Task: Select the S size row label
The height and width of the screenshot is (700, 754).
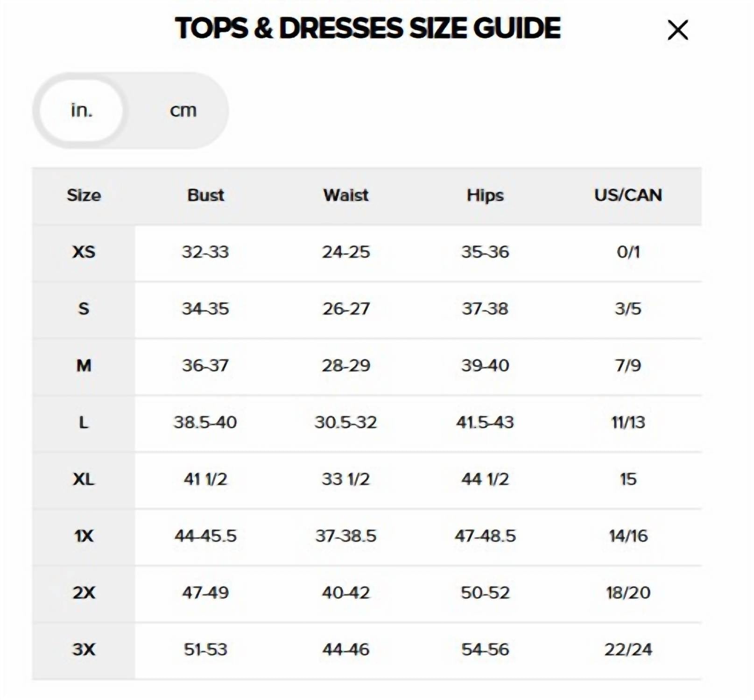Action: (x=84, y=308)
